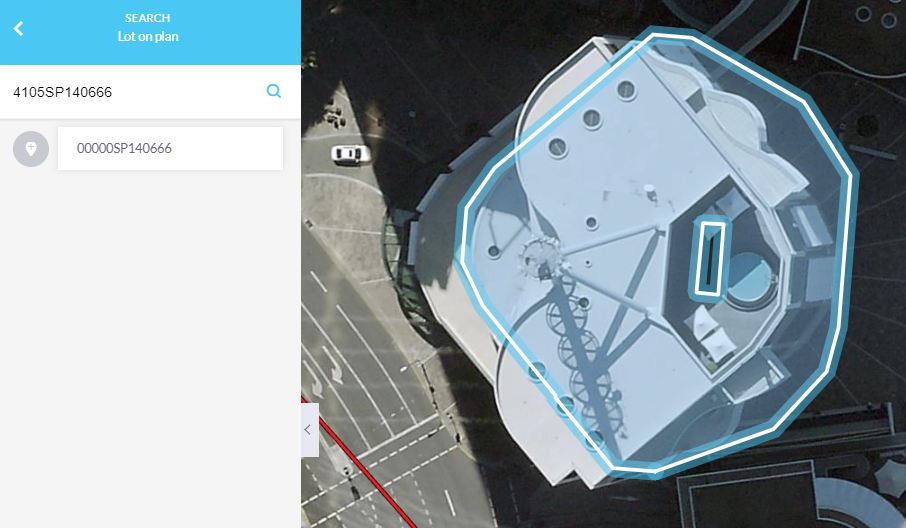This screenshot has width=906, height=528.
Task: Click the white car on the map
Action: pos(350,154)
